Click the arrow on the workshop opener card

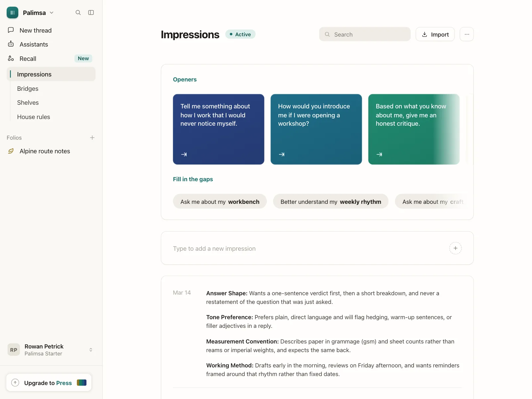pyautogui.click(x=282, y=154)
